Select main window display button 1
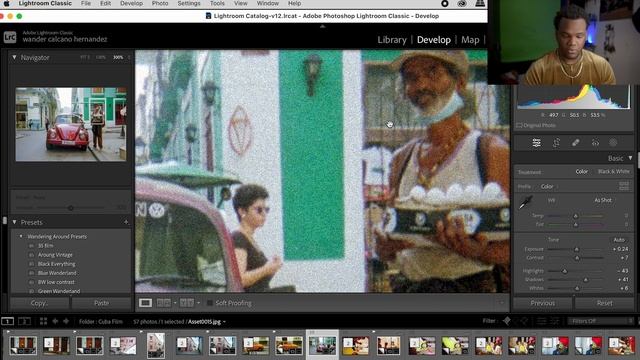The width and height of the screenshot is (640, 360). (7, 321)
